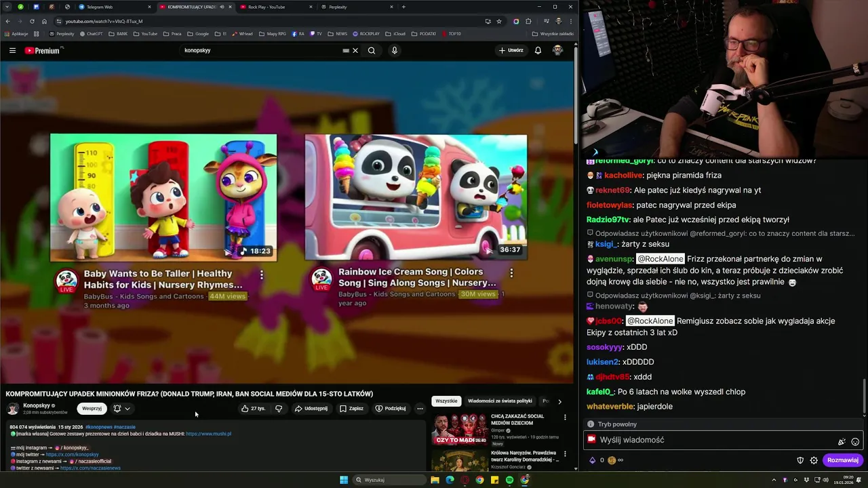868x488 pixels.
Task: Clear the search text with the X icon
Action: [355, 50]
